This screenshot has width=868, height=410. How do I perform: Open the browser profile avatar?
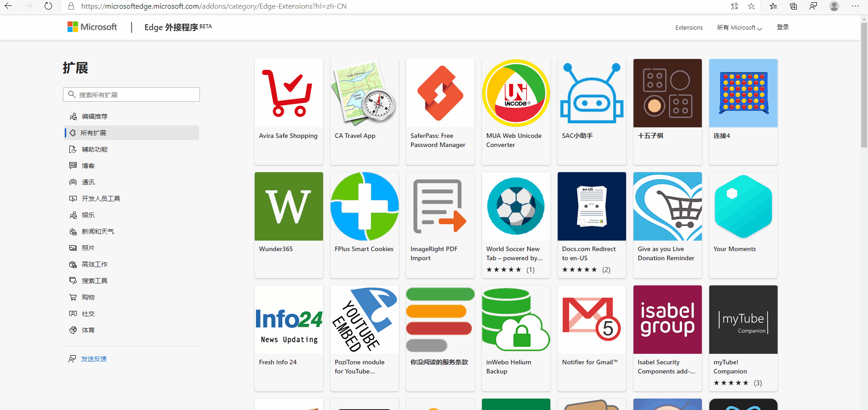click(834, 6)
